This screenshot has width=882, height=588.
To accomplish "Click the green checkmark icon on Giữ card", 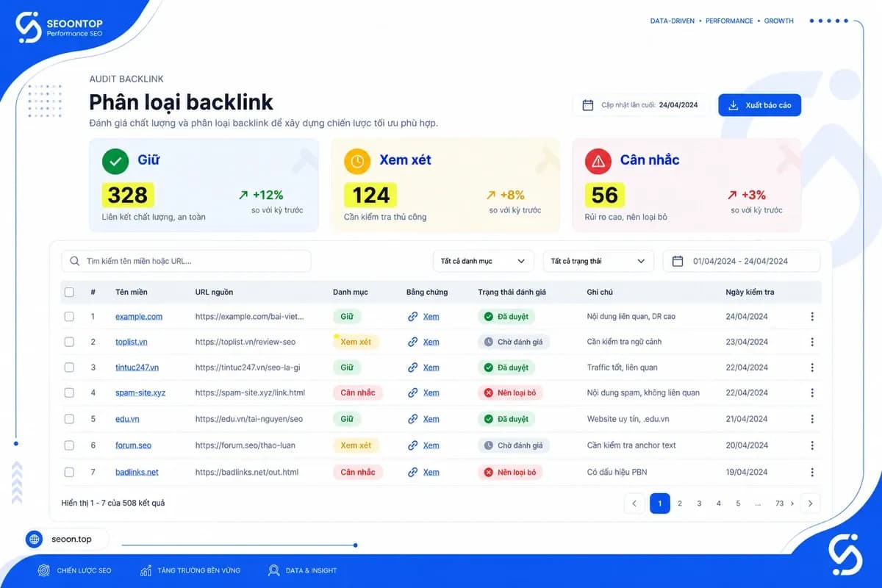I will (115, 161).
